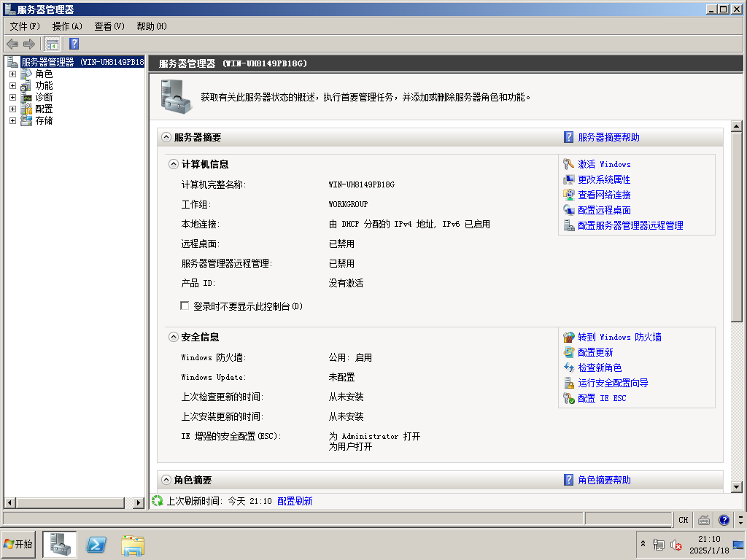The height and width of the screenshot is (560, 747).
Task: Click the 运行安全配置向导 link
Action: click(x=613, y=383)
